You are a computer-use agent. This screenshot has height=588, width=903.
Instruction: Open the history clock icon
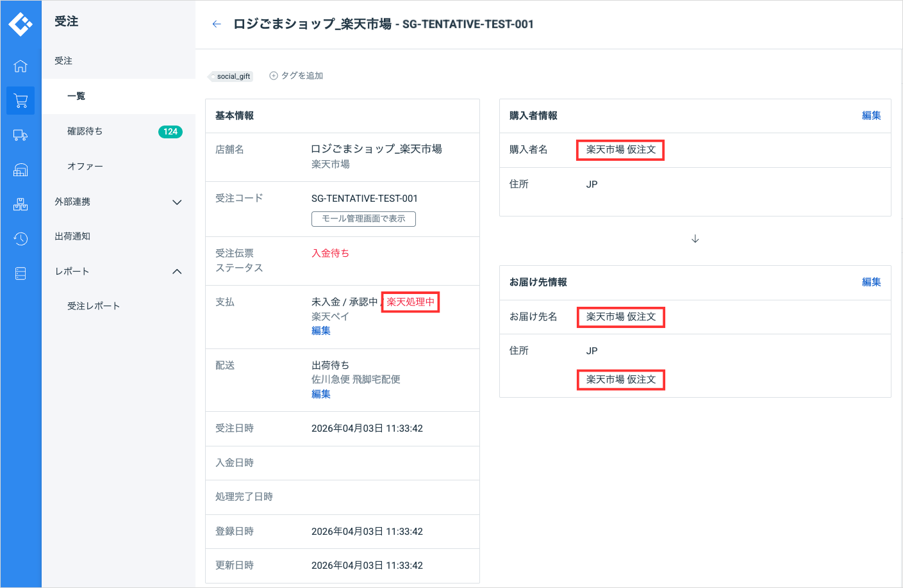tap(21, 239)
